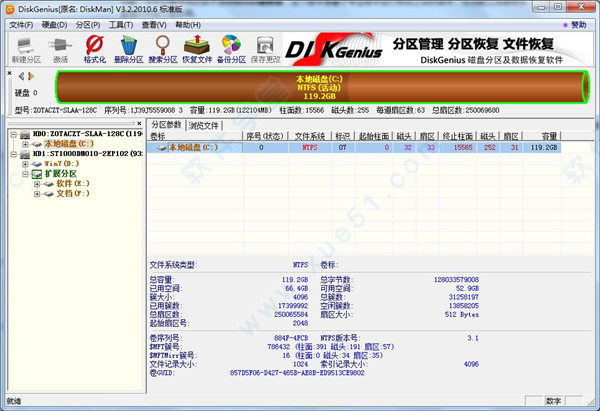Expand the 文档(F:) tree node
Image resolution: width=600 pixels, height=411 pixels.
pos(37,194)
